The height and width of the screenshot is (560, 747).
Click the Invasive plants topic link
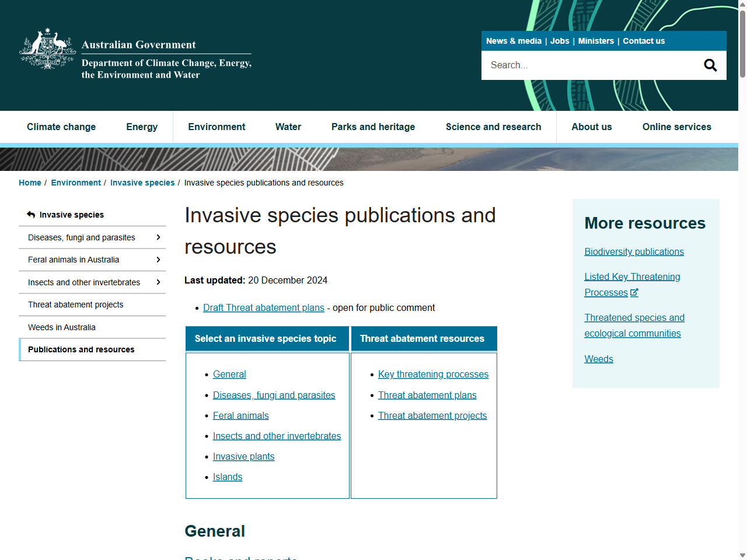click(243, 456)
